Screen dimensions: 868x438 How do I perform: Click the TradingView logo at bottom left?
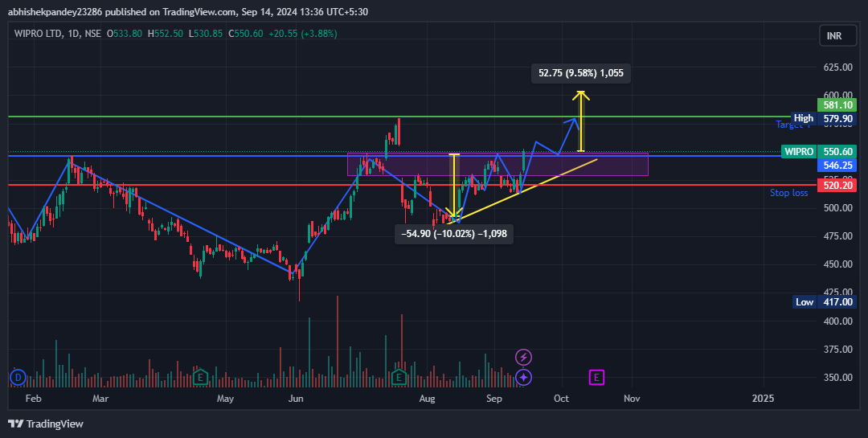tap(46, 424)
